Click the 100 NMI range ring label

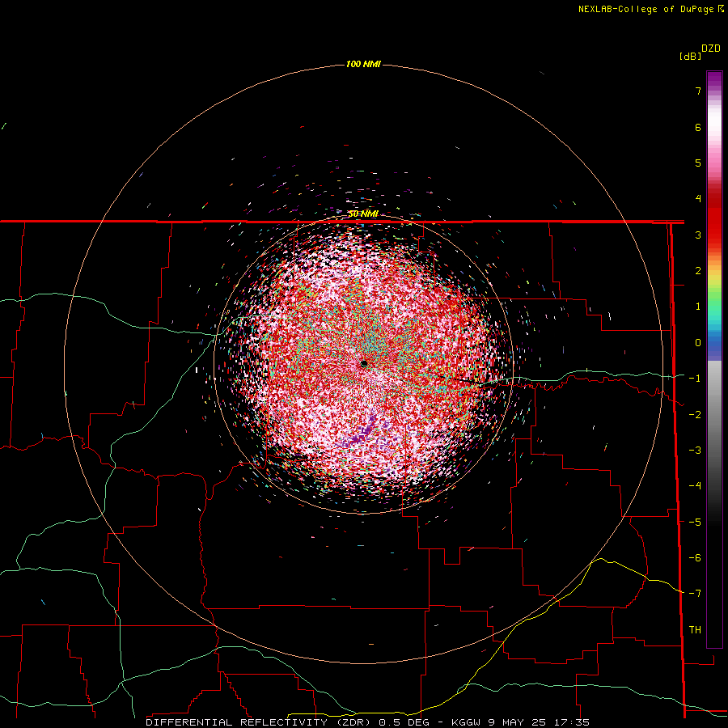click(x=363, y=64)
